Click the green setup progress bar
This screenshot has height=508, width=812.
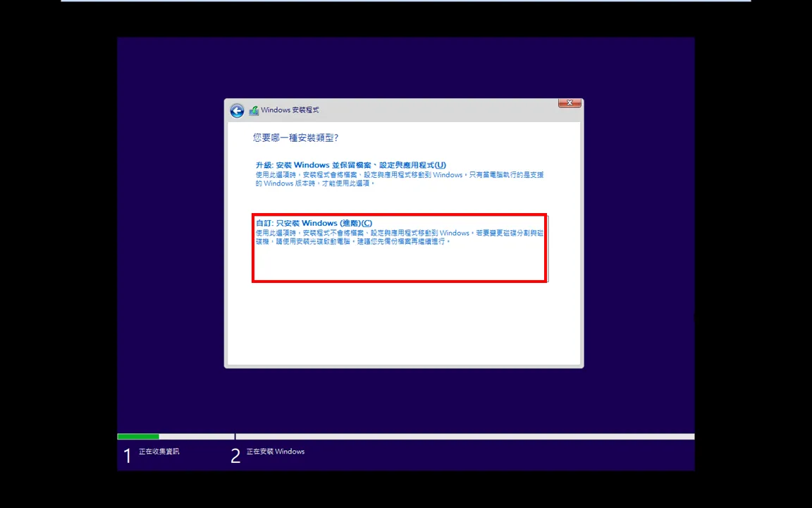click(x=138, y=437)
